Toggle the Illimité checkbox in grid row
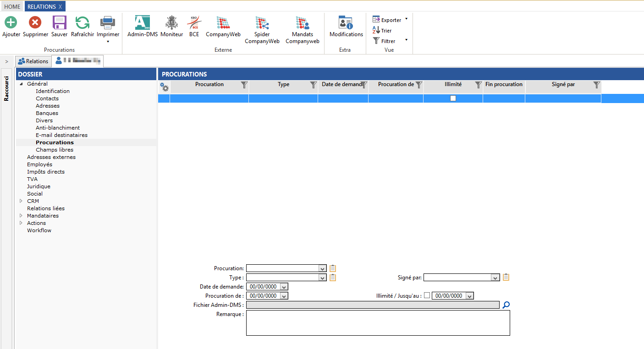Image resolution: width=644 pixels, height=349 pixels. click(x=453, y=98)
